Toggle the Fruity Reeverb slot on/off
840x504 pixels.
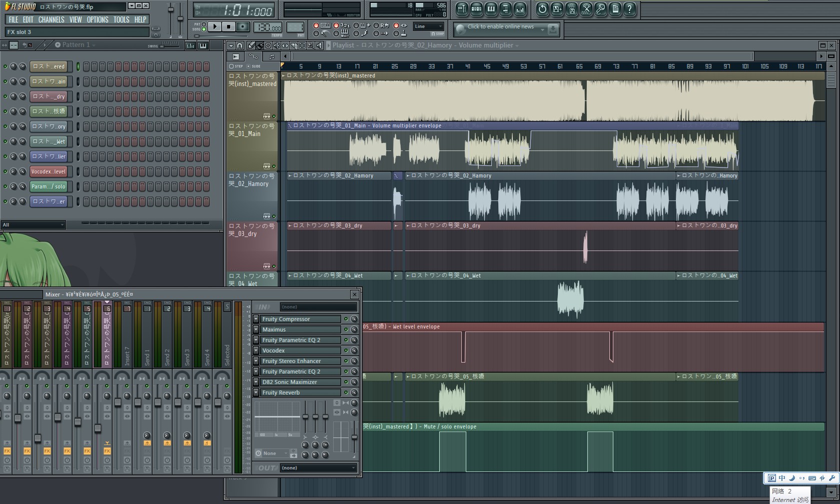tap(345, 392)
